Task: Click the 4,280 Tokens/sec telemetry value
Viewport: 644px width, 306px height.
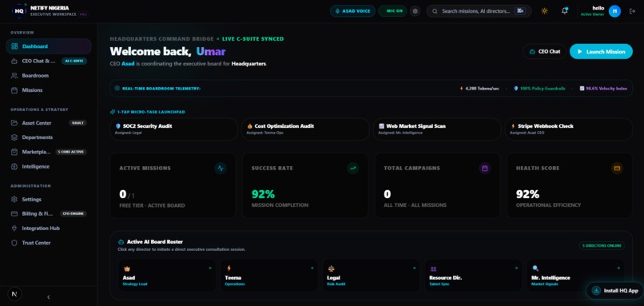Action: click(x=479, y=89)
